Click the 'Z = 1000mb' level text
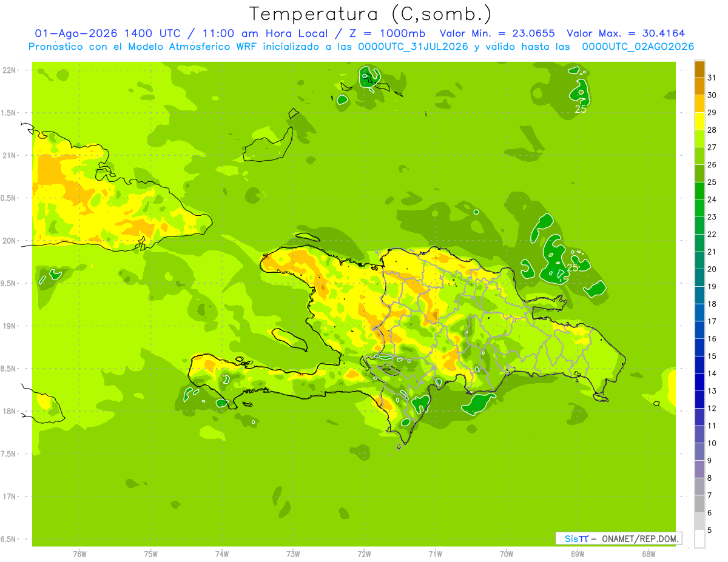 (387, 33)
